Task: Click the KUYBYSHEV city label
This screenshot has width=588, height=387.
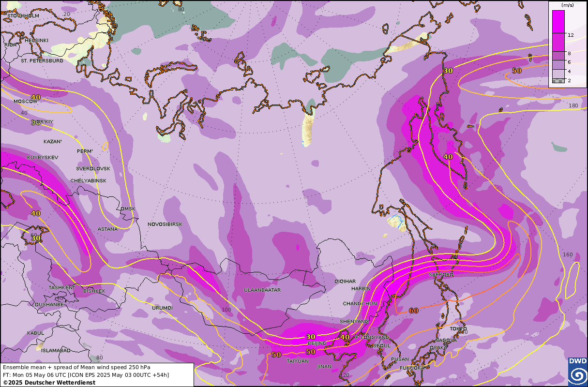Action: pyautogui.click(x=43, y=158)
